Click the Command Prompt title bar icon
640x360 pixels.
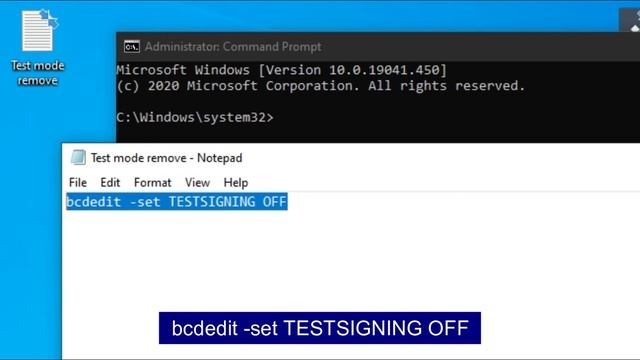131,47
